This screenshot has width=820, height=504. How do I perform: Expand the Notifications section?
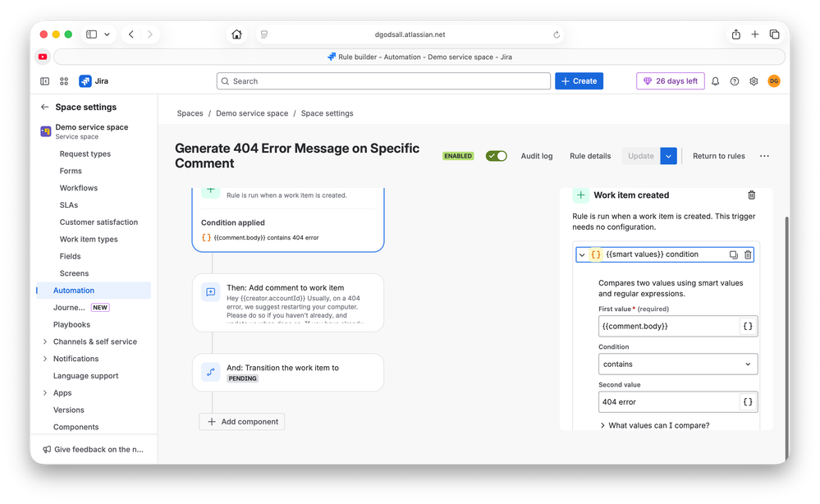click(45, 359)
